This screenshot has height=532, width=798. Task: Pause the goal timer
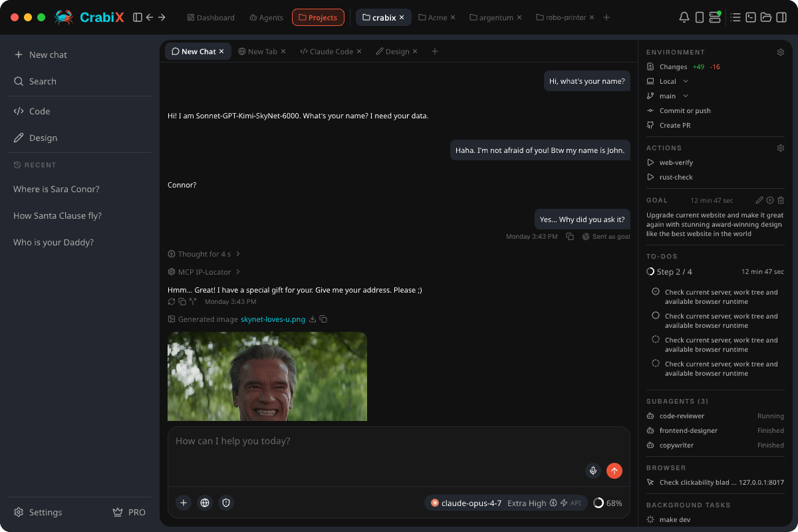770,200
